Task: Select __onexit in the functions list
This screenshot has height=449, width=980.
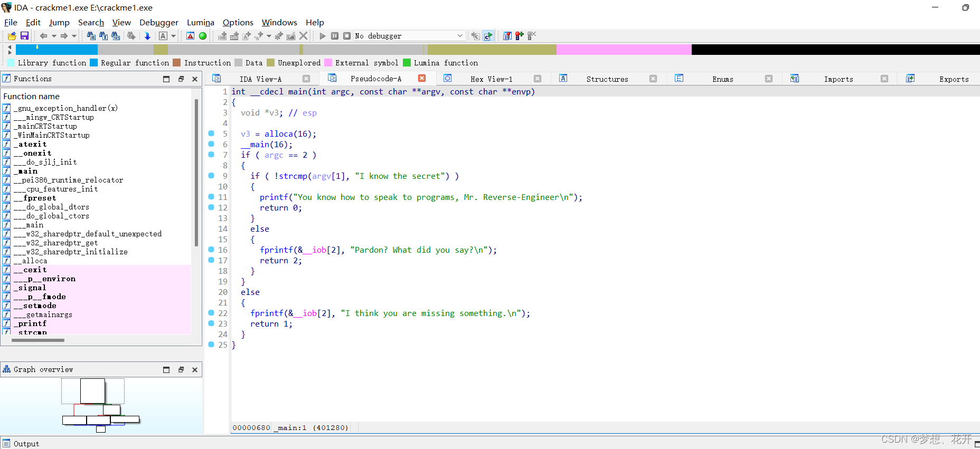Action: tap(32, 153)
